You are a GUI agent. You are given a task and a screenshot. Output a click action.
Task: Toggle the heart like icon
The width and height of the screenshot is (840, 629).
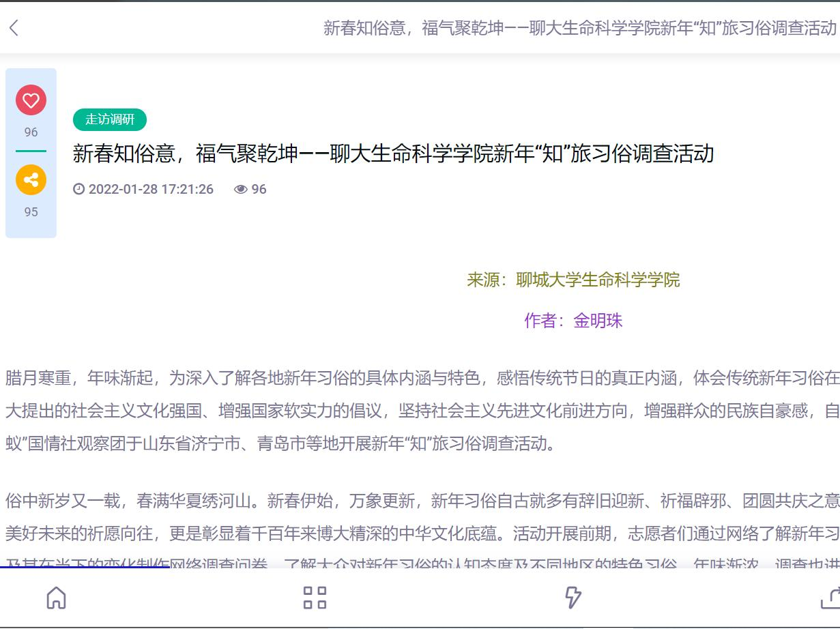[30, 100]
